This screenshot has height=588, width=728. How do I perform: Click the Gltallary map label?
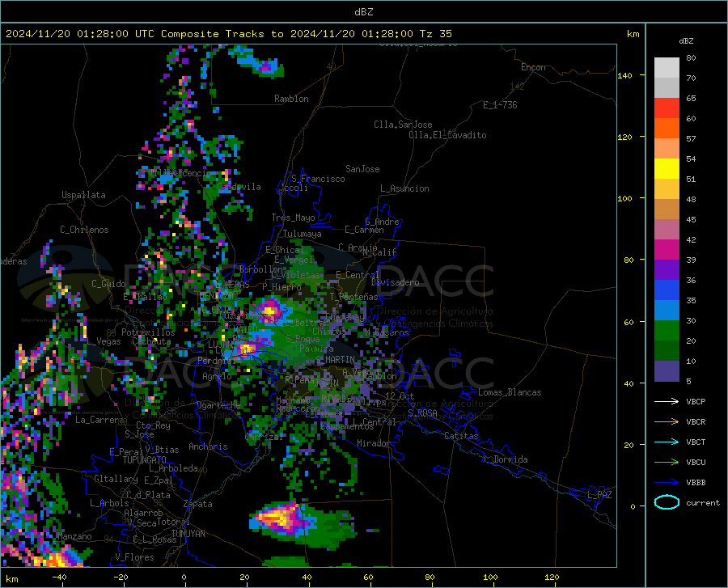coord(116,479)
